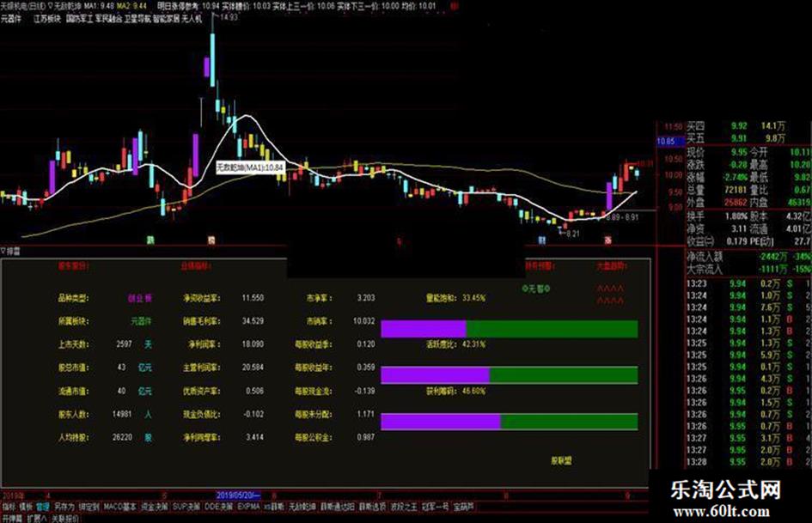Click the 创业板 type value
This screenshot has width=812, height=523.
click(140, 298)
